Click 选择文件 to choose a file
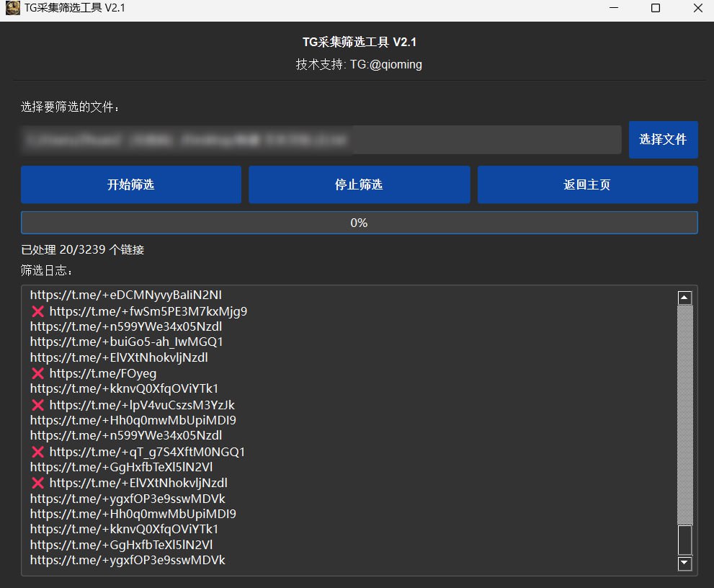This screenshot has width=714, height=588. coord(663,140)
